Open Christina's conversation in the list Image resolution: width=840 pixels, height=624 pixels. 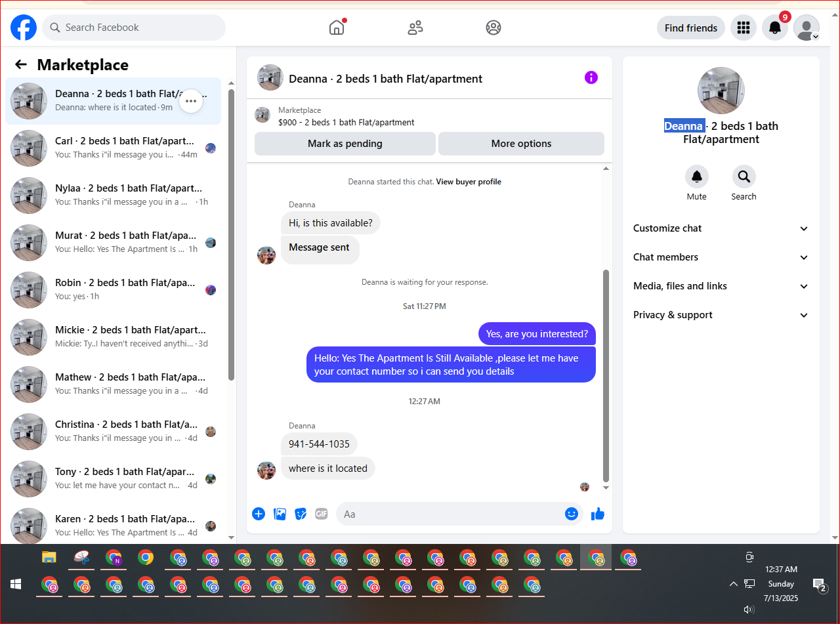click(113, 431)
